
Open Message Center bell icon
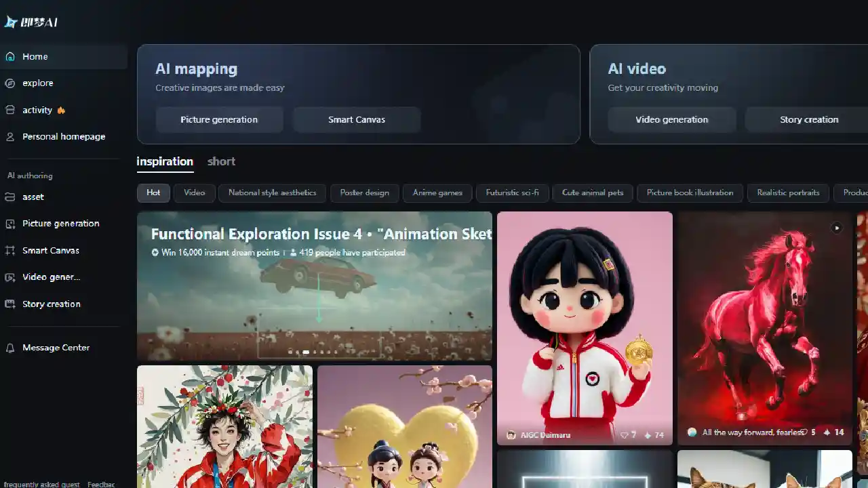tap(10, 348)
